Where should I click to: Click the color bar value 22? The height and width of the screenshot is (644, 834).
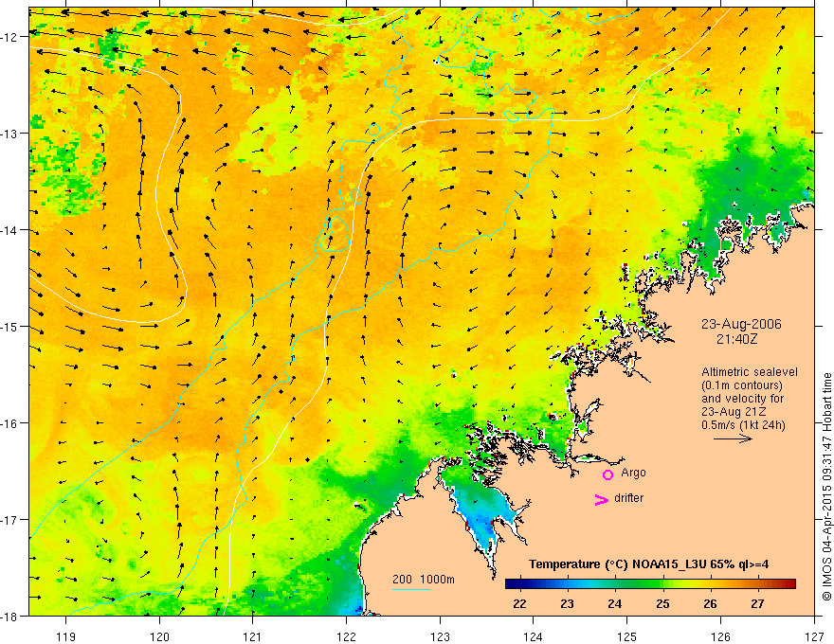click(x=519, y=603)
